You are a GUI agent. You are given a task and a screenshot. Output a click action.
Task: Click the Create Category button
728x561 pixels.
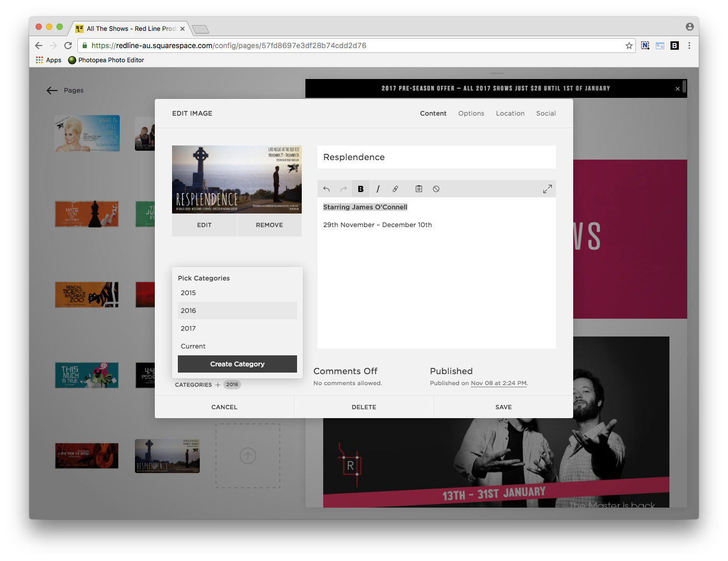[237, 364]
